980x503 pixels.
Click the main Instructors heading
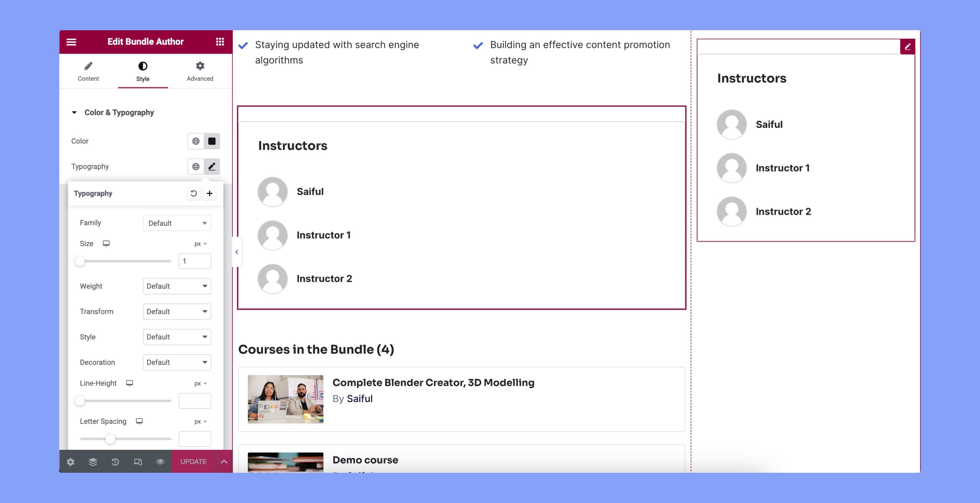[292, 146]
